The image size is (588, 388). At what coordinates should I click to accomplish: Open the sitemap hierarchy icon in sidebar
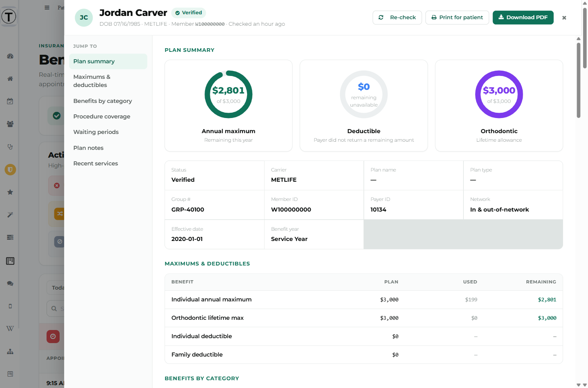coord(10,351)
